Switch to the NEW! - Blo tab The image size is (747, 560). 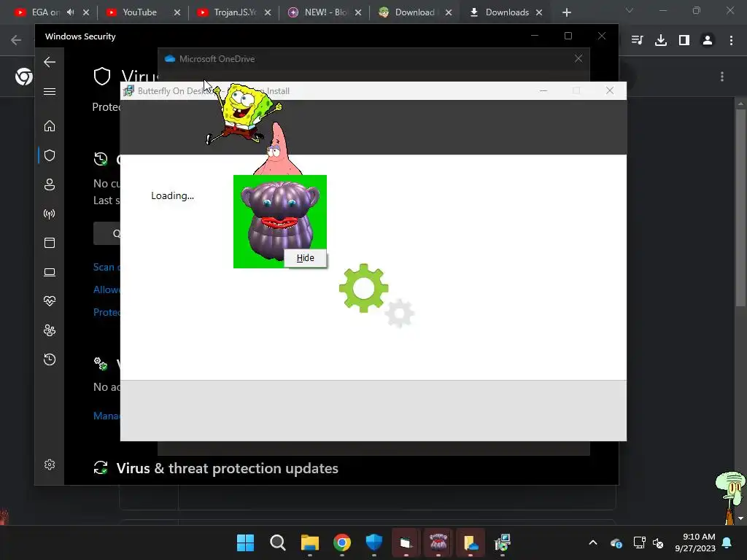(x=326, y=12)
